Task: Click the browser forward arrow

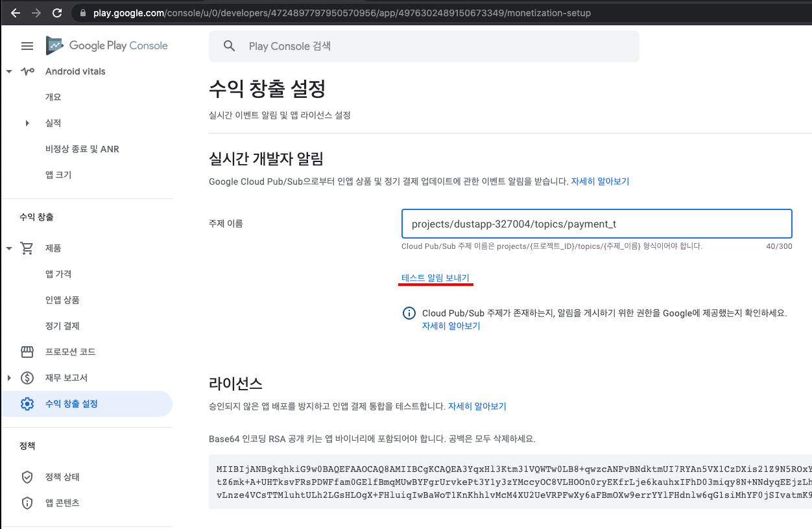Action: click(36, 13)
